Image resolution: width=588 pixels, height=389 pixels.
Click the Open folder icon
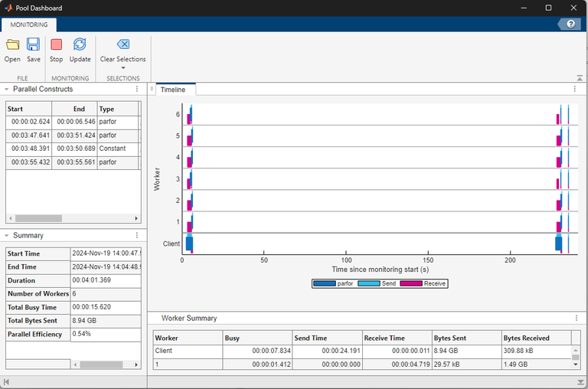click(12, 45)
